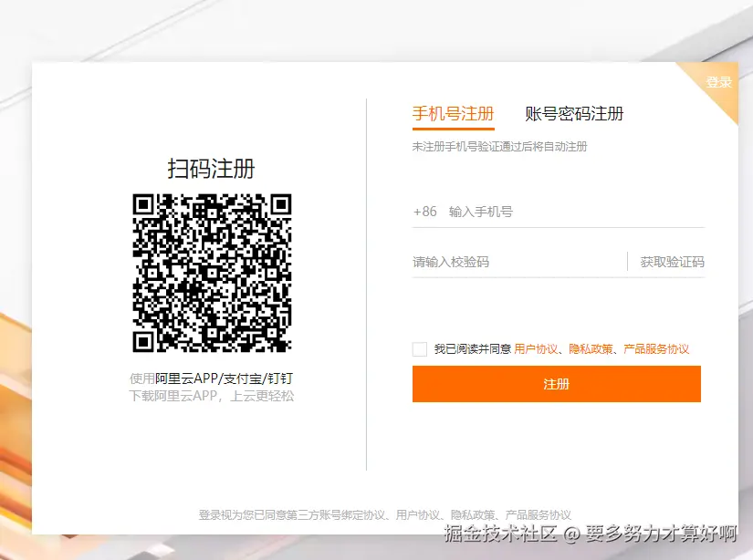753x560 pixels.
Task: Click 登录视为您已同意第三方账号绑定协议 footer text
Action: click(292, 515)
